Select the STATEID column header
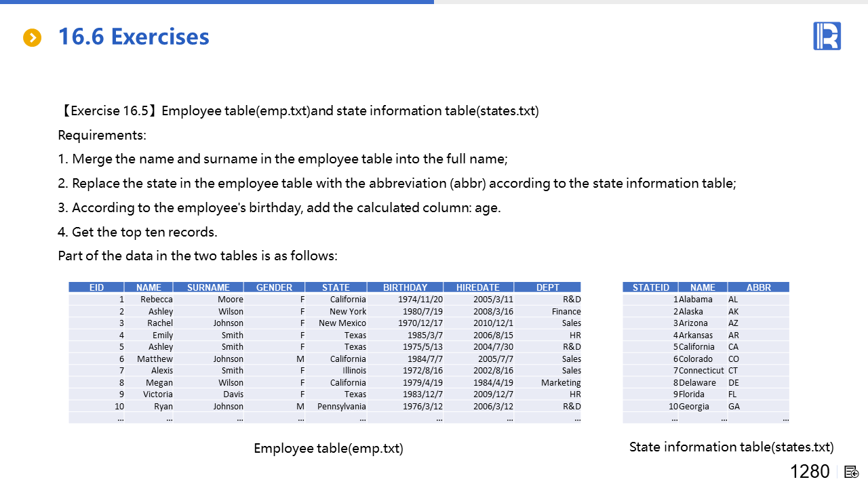868x488 pixels. click(x=650, y=287)
